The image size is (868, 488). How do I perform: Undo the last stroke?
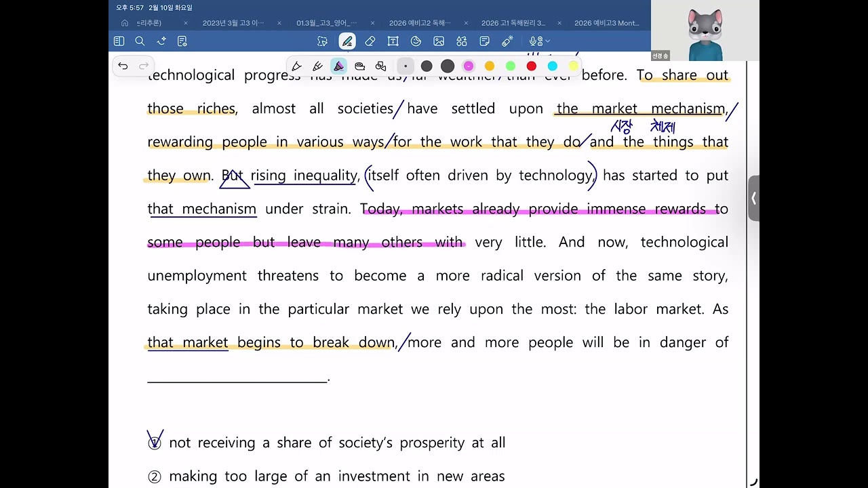(x=123, y=66)
